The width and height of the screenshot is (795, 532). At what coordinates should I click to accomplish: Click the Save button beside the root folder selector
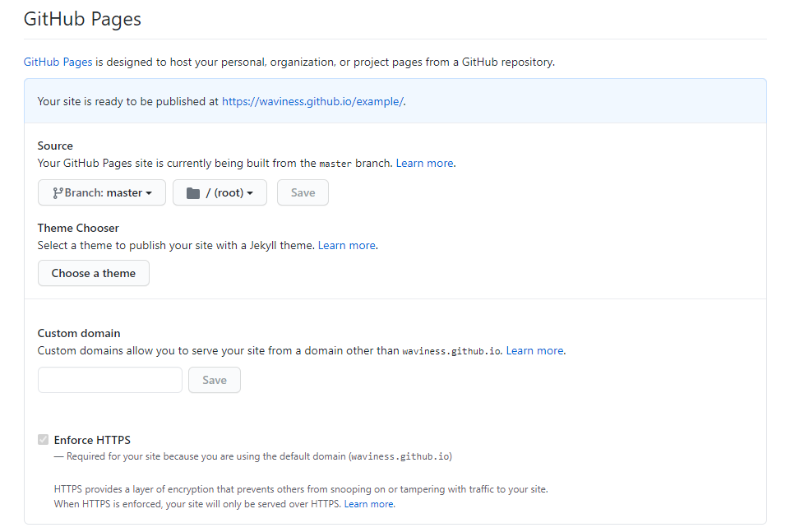click(x=303, y=192)
